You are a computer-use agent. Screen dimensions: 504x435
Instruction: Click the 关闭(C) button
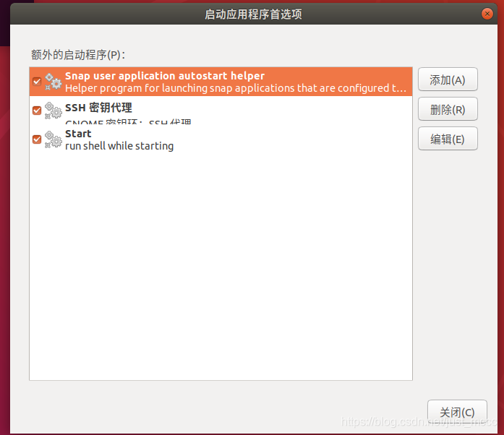(457, 412)
